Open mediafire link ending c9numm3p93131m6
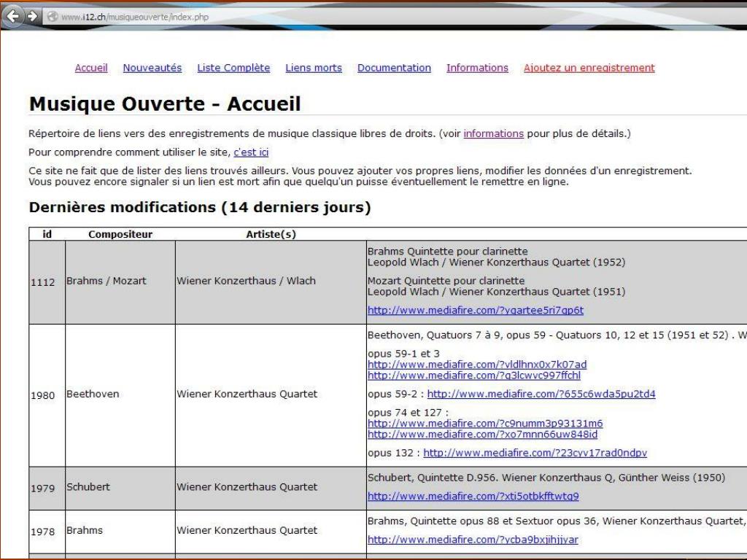This screenshot has height=560, width=747. click(485, 424)
